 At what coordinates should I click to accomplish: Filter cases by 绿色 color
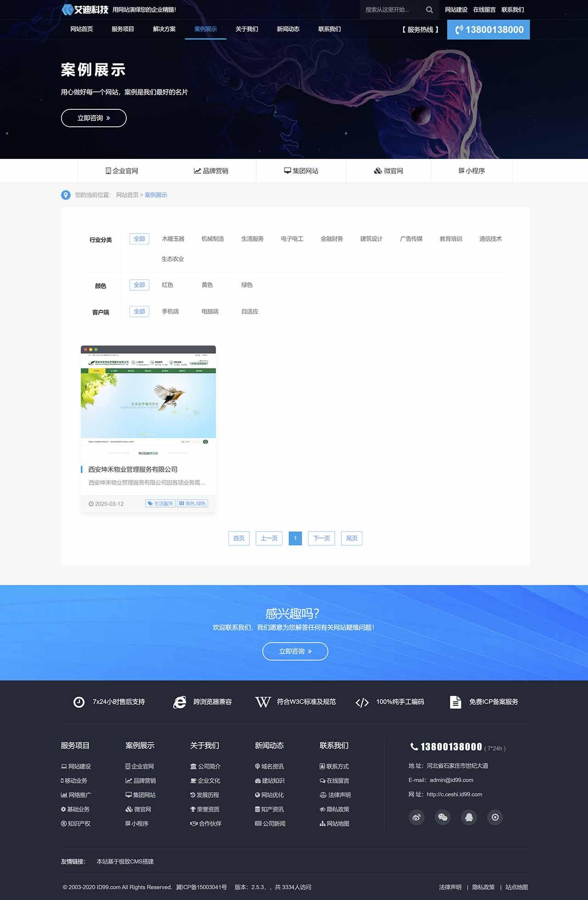tap(247, 285)
